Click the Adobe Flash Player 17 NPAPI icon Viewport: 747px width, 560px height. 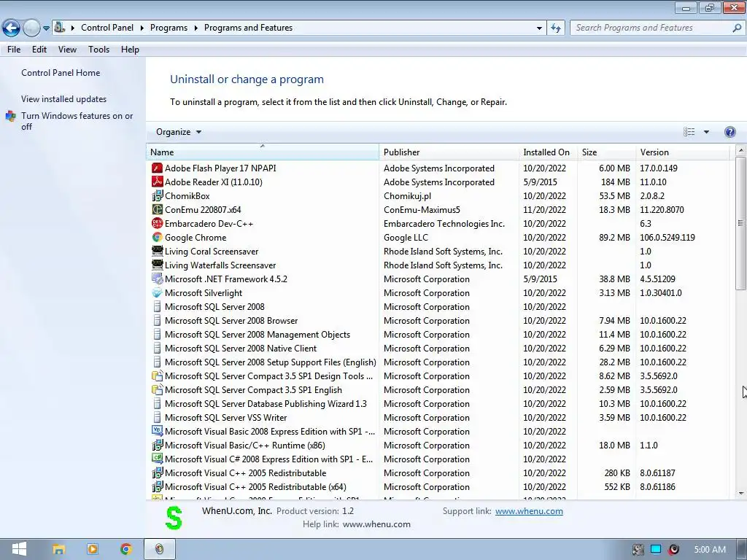click(157, 168)
